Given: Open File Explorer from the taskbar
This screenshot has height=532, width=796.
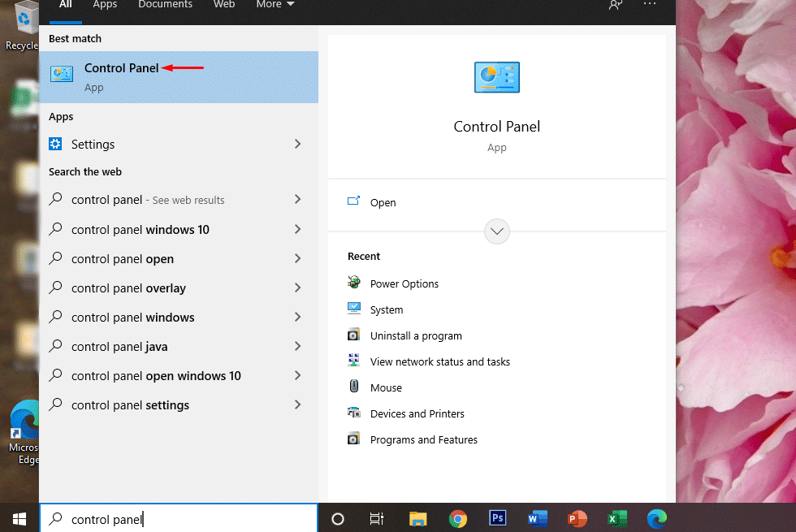Looking at the screenshot, I should tap(418, 518).
